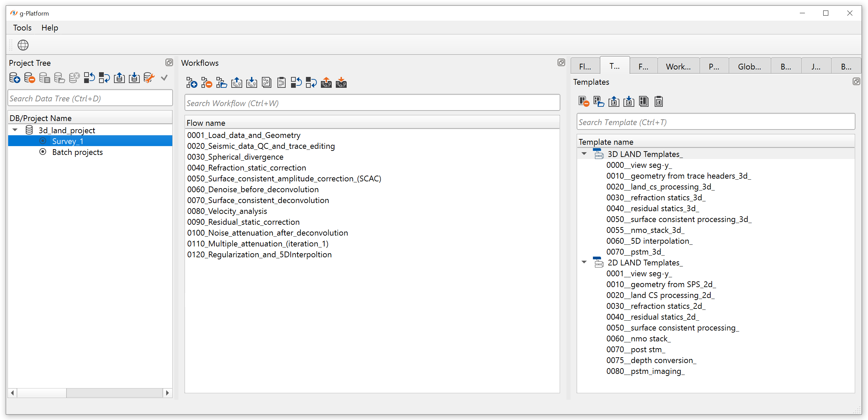
Task: Collapse the 3d_land_project tree node
Action: tap(15, 130)
